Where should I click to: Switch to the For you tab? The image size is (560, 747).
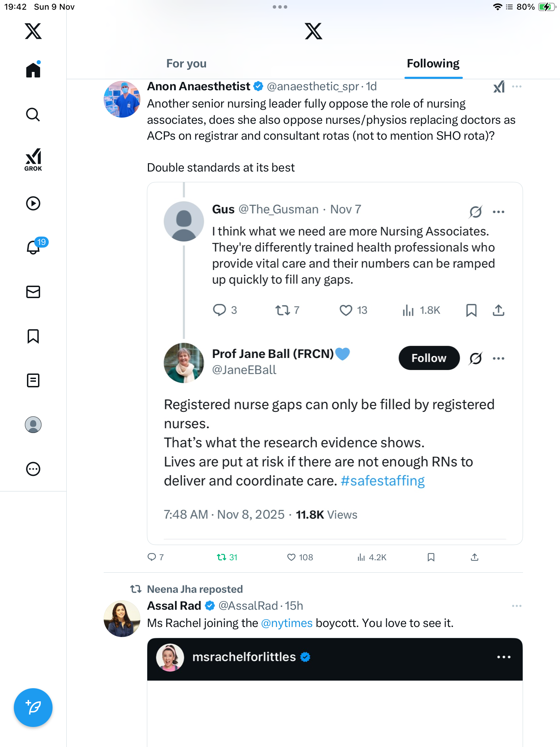pyautogui.click(x=186, y=64)
